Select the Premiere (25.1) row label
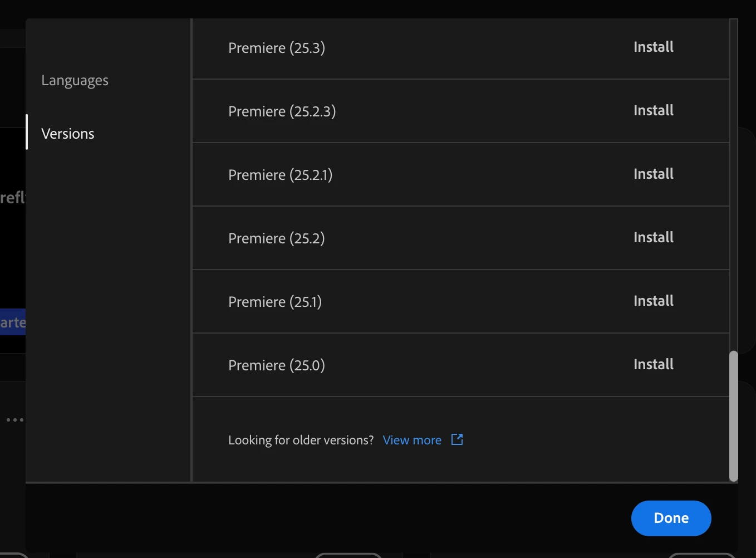 click(275, 302)
